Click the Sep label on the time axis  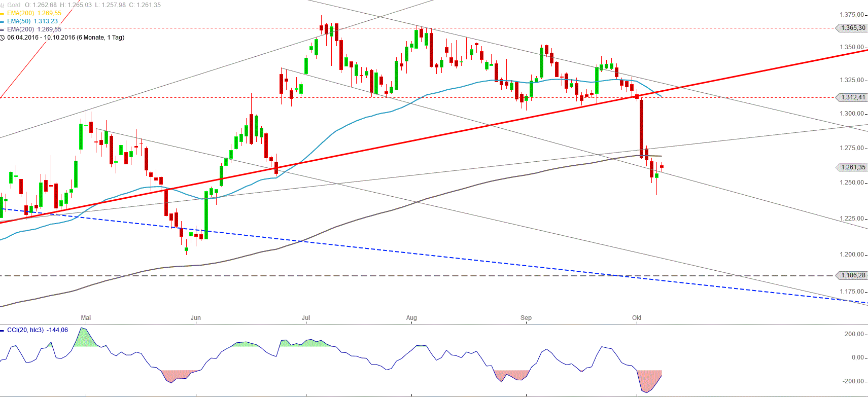[526, 318]
